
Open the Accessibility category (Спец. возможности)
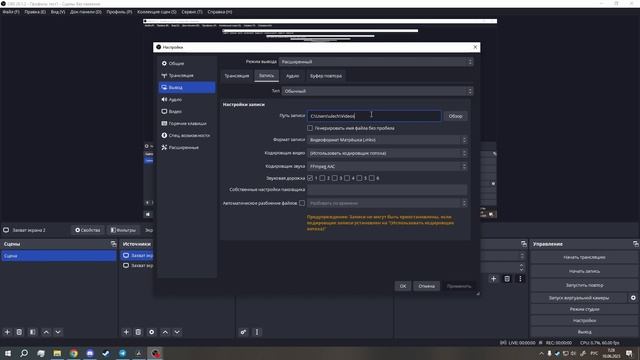(187, 136)
